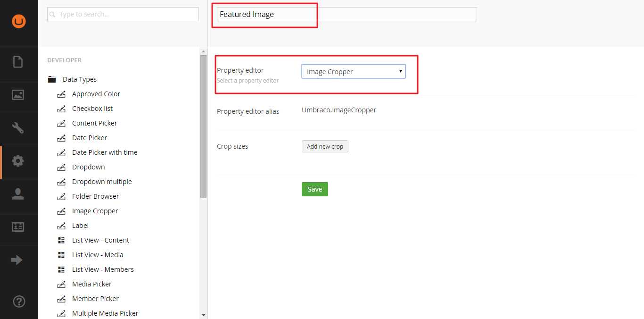Click the icon beside Dropdown multiple

click(x=61, y=182)
